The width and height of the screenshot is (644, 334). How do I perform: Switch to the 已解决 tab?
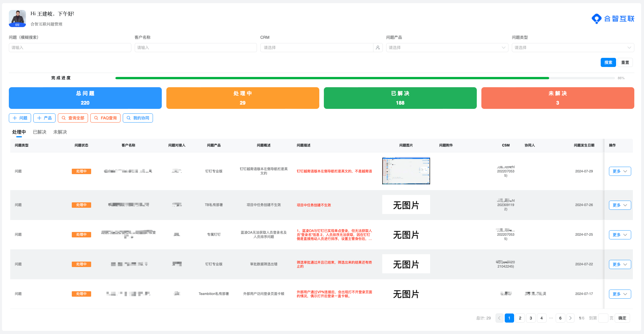pyautogui.click(x=40, y=132)
